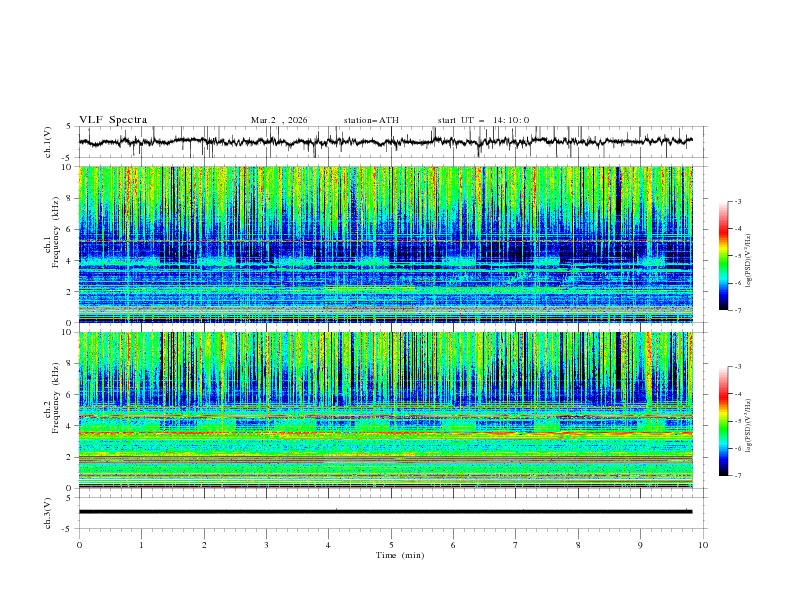Click the ch.2 colorbar 'log(PSD)(V²/Hz)' label
This screenshot has height=612, width=792.
click(x=749, y=425)
